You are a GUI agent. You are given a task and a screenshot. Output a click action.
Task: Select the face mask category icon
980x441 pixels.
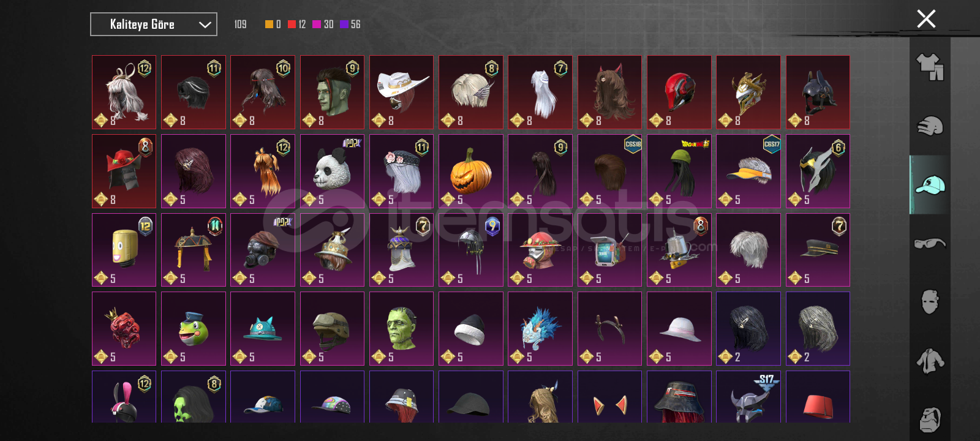pos(930,302)
